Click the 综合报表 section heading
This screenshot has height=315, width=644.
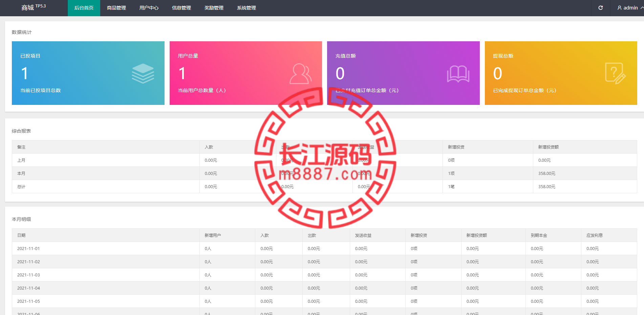[21, 131]
